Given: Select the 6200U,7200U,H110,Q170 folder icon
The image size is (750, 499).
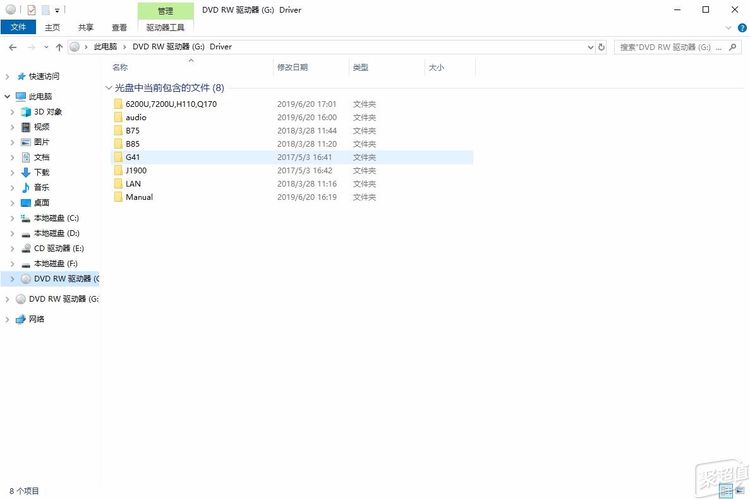Looking at the screenshot, I should click(118, 104).
